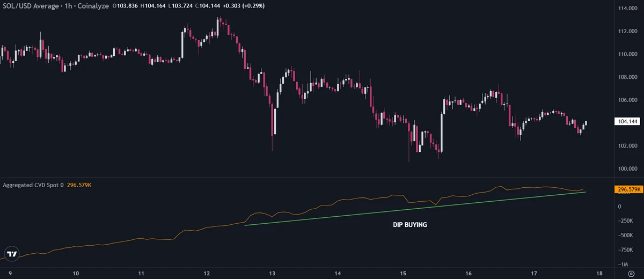Open the chart settings gear icon
Viewport: 644px width, 279px height.
pos(631,274)
